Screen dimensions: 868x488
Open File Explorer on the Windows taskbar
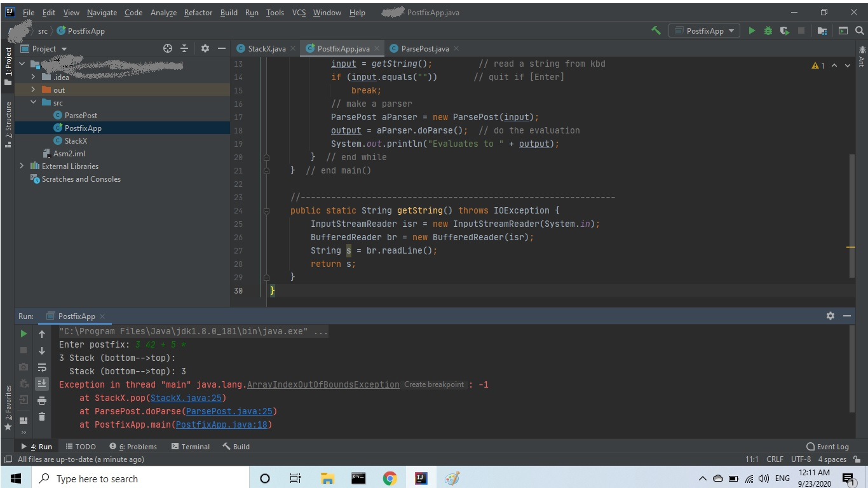coord(327,478)
